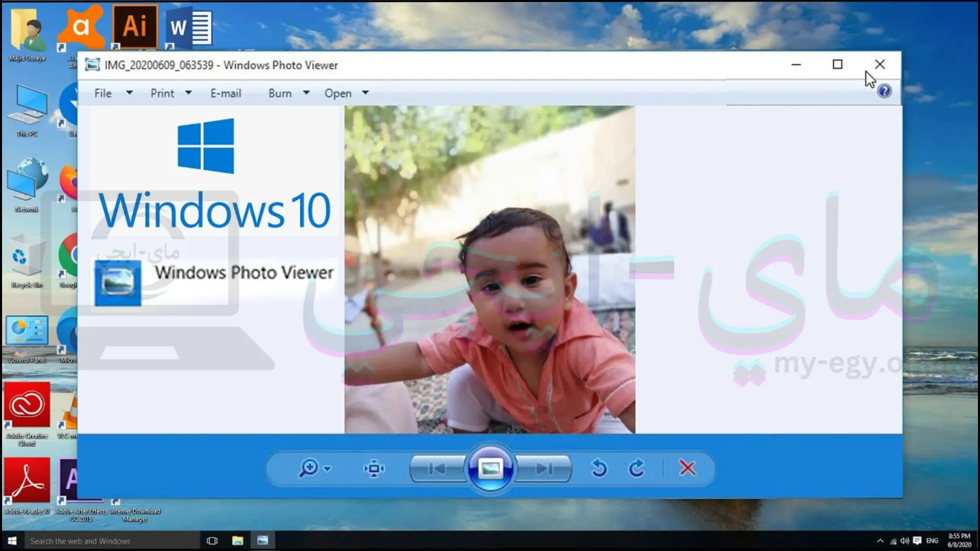Maximize the Photo Viewer window
Viewport: 980px width, 551px height.
838,65
